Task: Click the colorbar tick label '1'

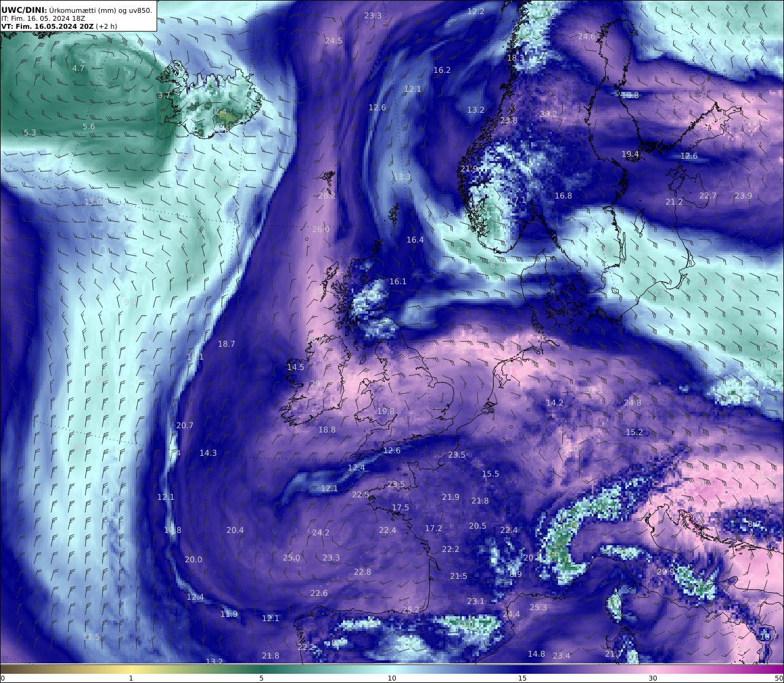Action: pos(131,677)
